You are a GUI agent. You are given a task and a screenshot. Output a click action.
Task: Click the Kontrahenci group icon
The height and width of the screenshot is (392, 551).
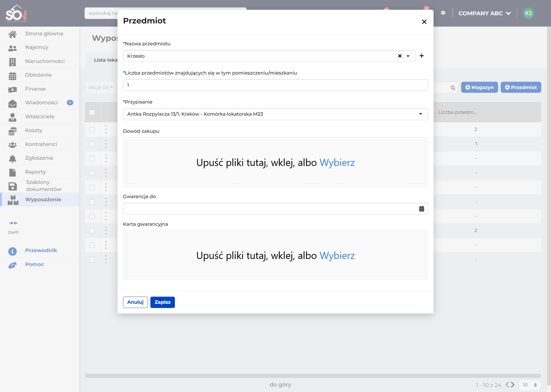(12, 145)
